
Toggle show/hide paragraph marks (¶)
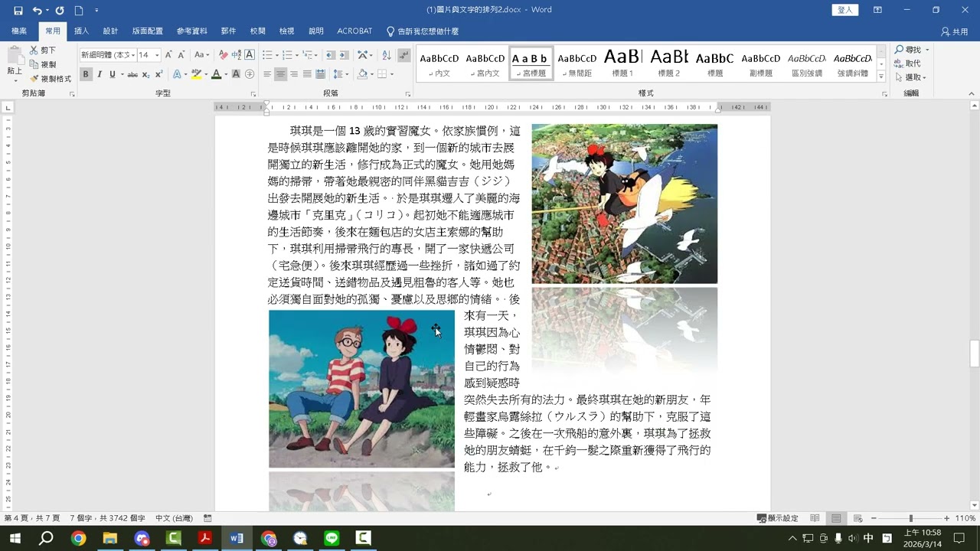pos(403,55)
